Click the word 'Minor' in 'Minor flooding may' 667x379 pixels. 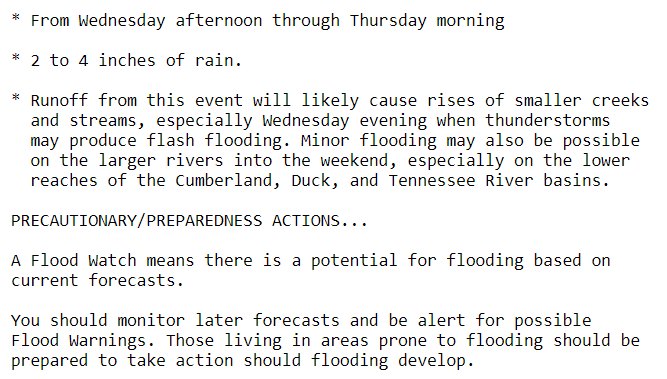pos(325,141)
